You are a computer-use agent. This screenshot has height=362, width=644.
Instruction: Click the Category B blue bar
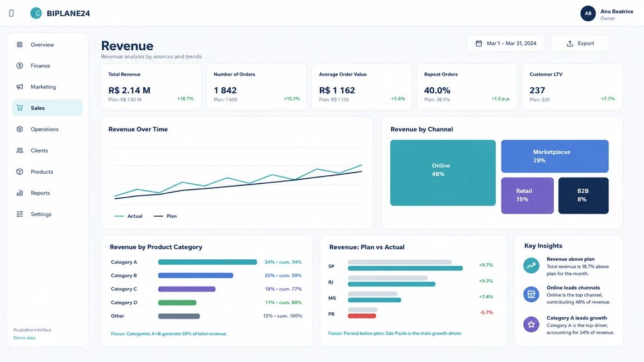pyautogui.click(x=196, y=276)
